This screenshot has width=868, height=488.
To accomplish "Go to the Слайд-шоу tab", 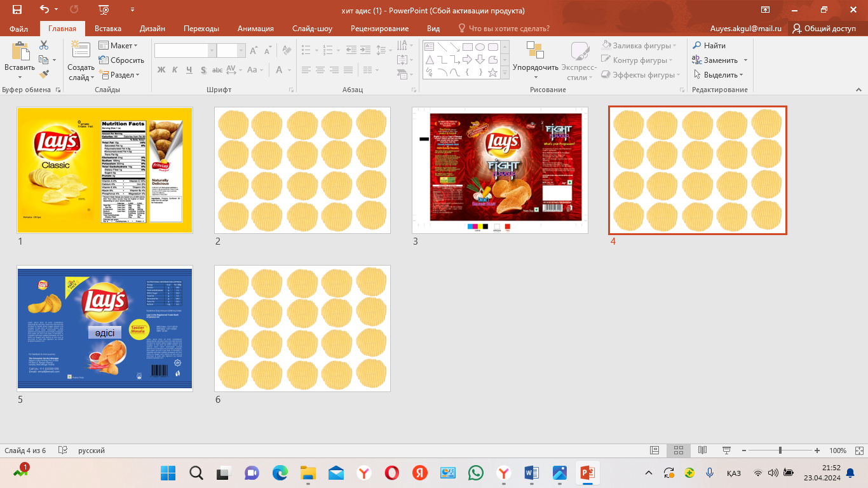I will pyautogui.click(x=312, y=29).
